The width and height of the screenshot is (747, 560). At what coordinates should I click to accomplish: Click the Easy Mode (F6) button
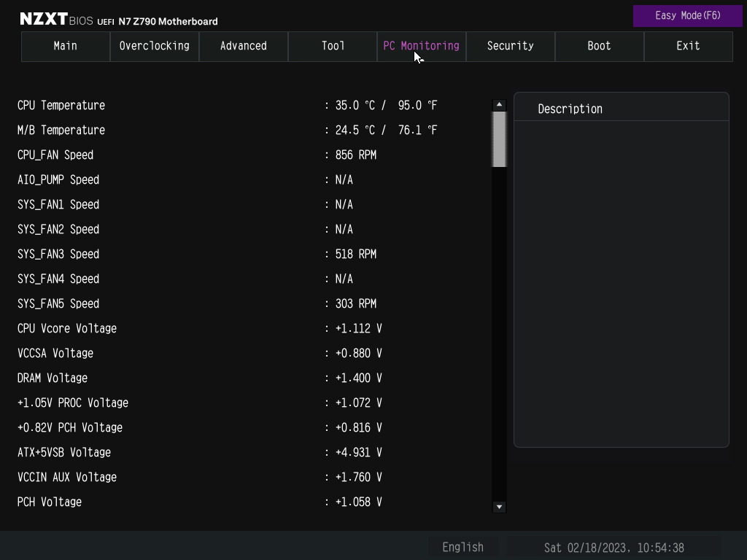click(686, 15)
